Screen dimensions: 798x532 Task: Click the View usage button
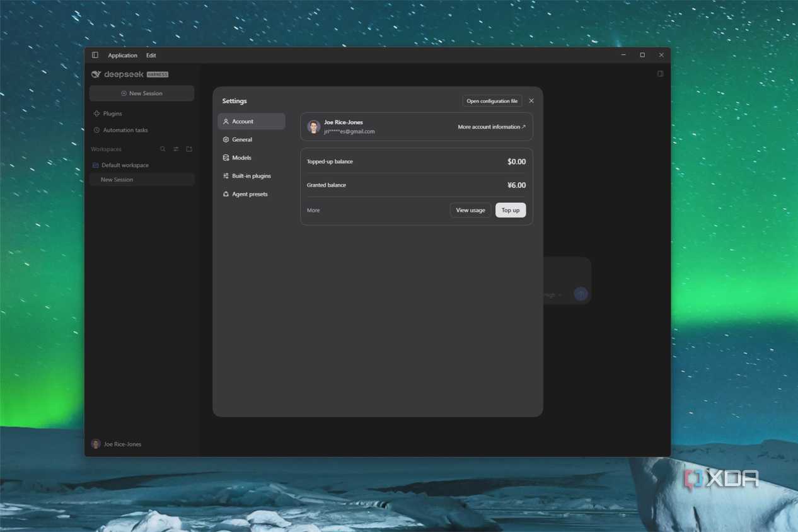tap(470, 210)
